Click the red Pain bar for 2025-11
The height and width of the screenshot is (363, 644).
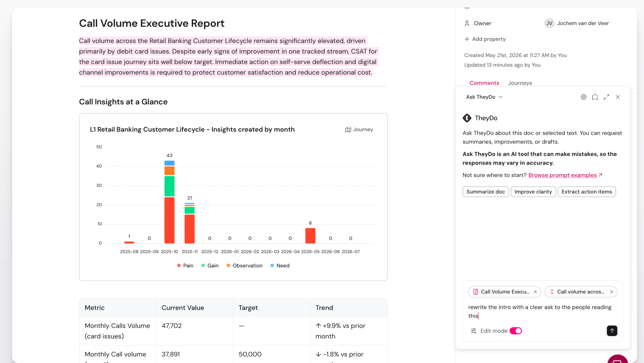[x=190, y=229]
